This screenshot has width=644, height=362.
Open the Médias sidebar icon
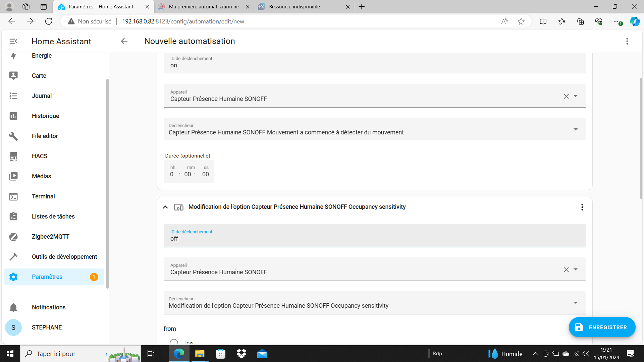(13, 176)
